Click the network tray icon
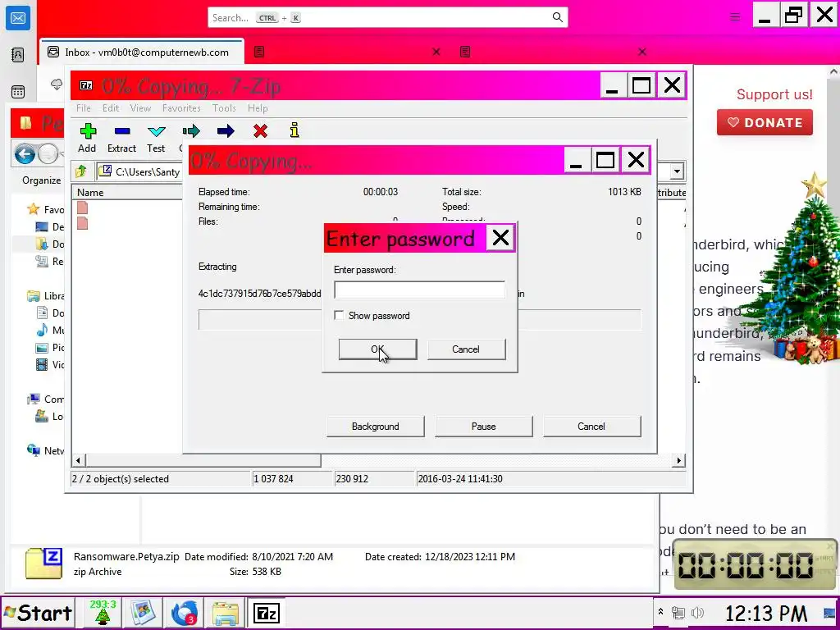Image resolution: width=840 pixels, height=630 pixels. pyautogui.click(x=678, y=612)
